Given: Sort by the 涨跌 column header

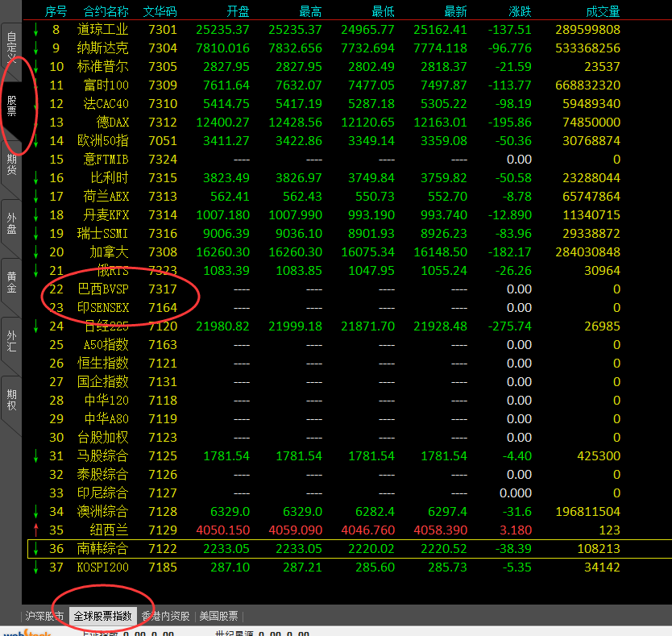Looking at the screenshot, I should [x=520, y=11].
